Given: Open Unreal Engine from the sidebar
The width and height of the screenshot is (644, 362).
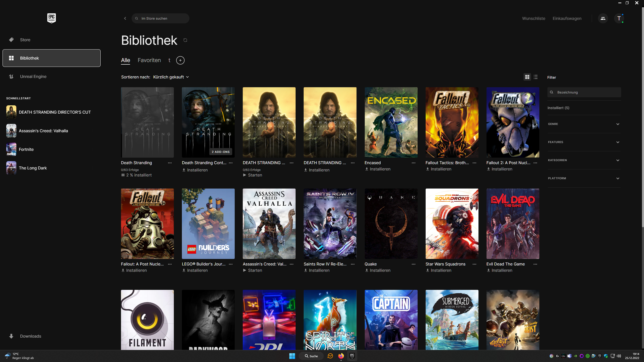Looking at the screenshot, I should (x=33, y=76).
